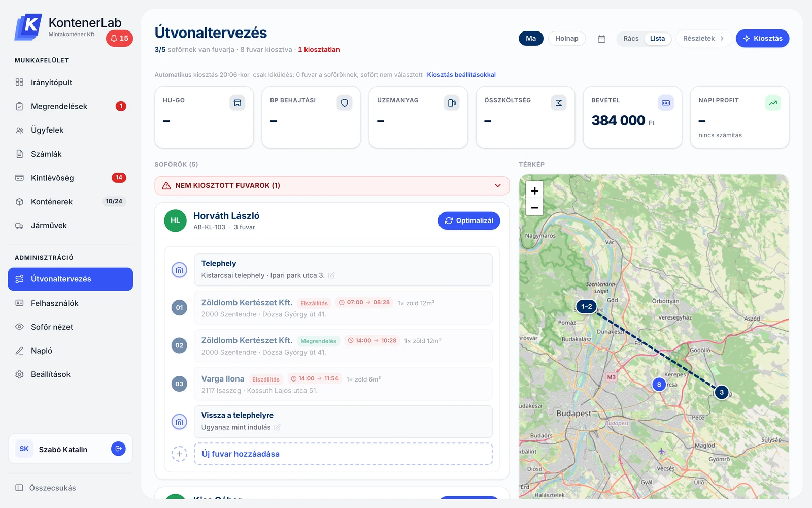Click the Kiosztás button
Viewport: 812px width, 508px height.
click(x=762, y=39)
